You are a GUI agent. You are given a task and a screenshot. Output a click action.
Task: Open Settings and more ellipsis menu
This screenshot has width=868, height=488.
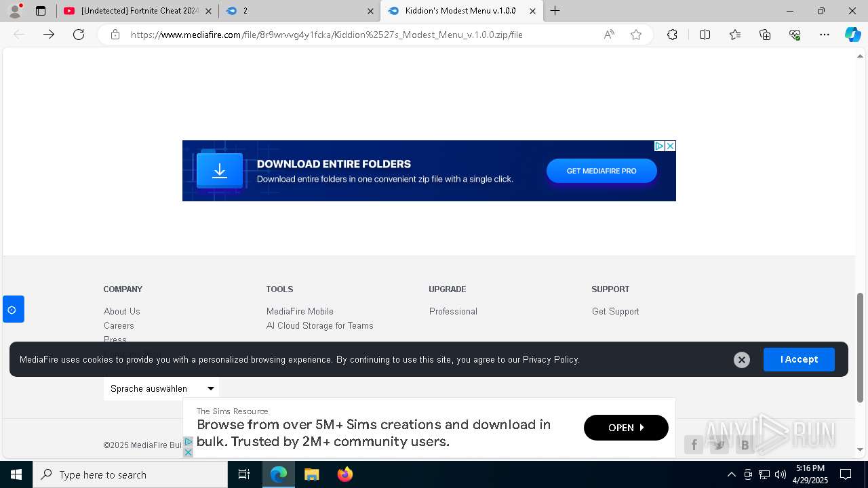pos(825,35)
